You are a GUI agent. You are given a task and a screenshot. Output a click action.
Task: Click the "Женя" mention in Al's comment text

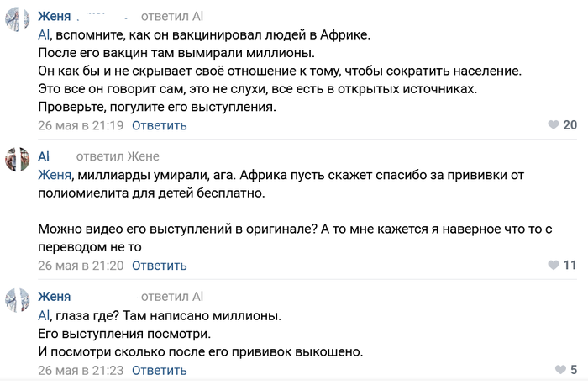click(x=55, y=175)
